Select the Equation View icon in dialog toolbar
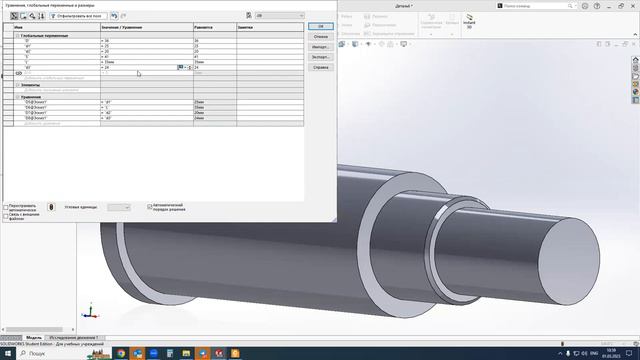The image size is (640, 360). [14, 16]
